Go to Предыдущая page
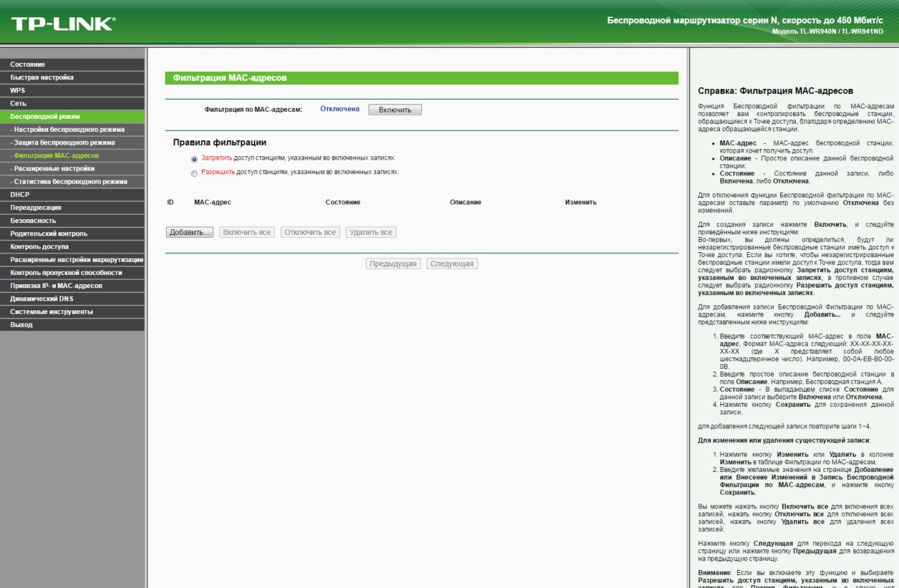 393,264
